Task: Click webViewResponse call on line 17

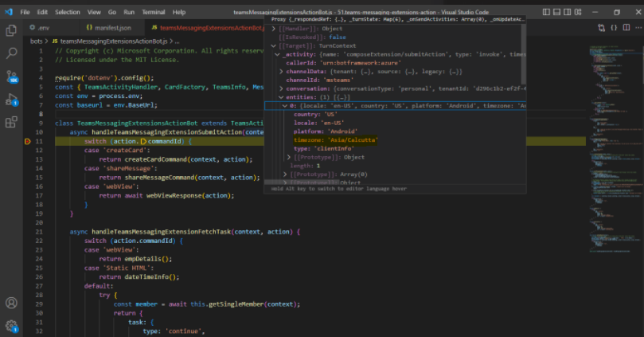Action: click(x=175, y=196)
